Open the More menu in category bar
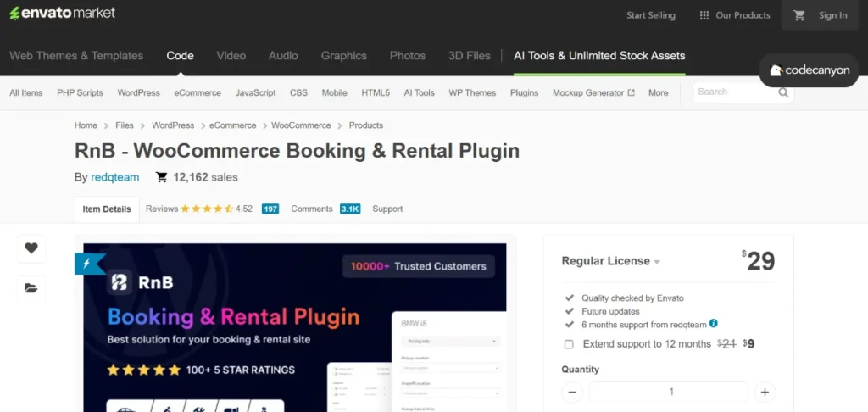Image resolution: width=868 pixels, height=412 pixels. (658, 93)
